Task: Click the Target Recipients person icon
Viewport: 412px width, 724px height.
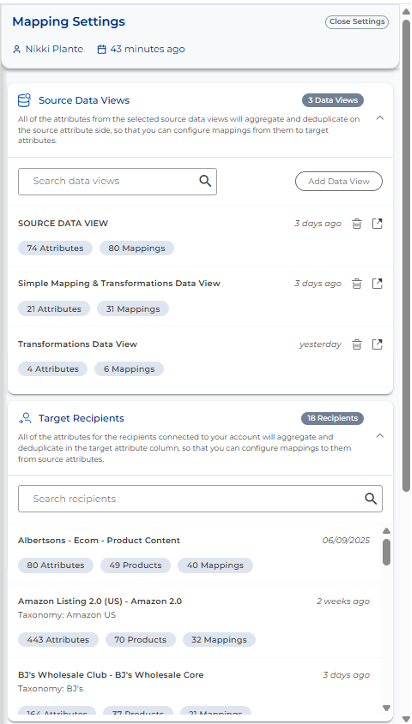Action: [25, 418]
